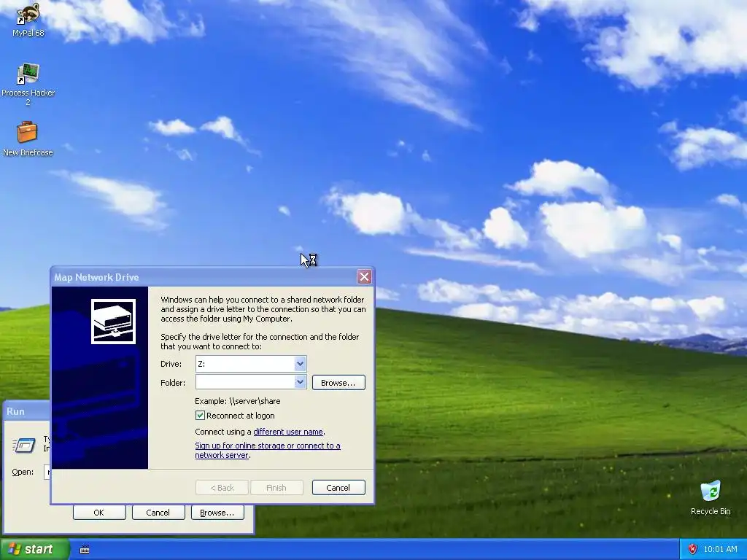The image size is (747, 560).
Task: Cancel the Map Network Drive dialog
Action: (338, 488)
